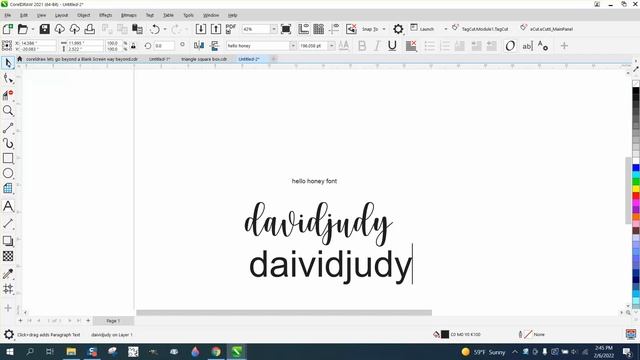The width and height of the screenshot is (640, 360).
Task: Toggle Bold text formatting
Action: [362, 46]
